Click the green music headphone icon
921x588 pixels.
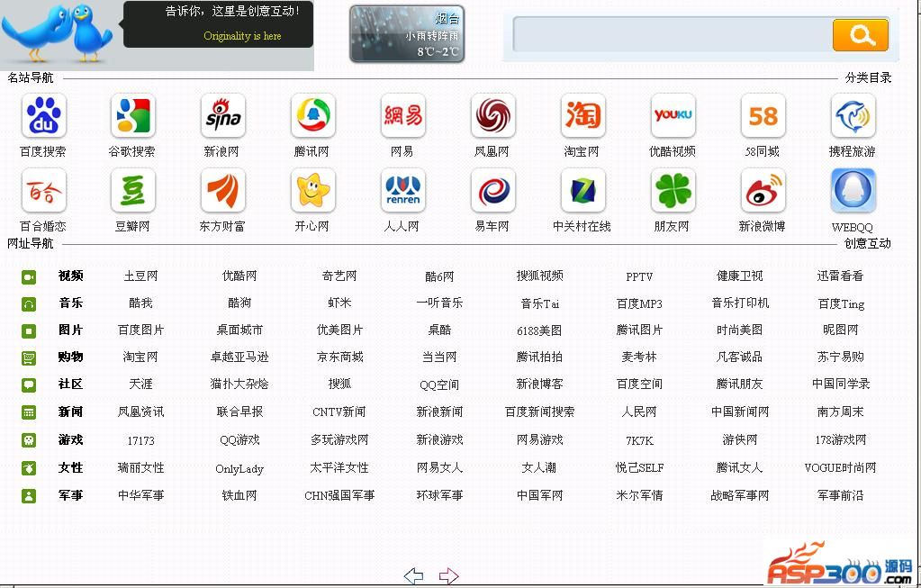[29, 303]
